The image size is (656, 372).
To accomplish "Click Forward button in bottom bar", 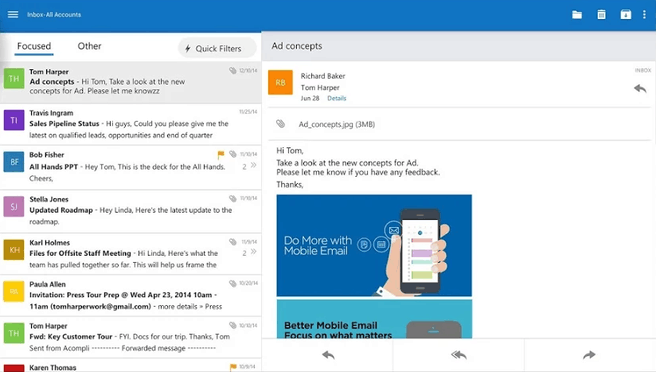I will pos(589,355).
